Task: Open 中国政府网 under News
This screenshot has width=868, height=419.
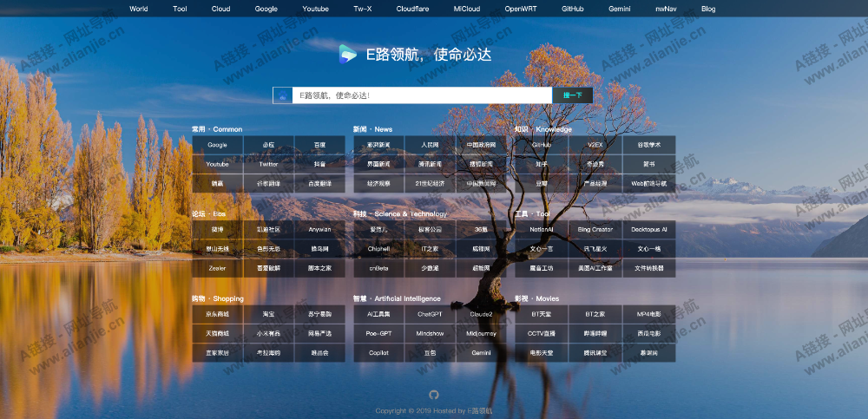Action: [x=481, y=145]
